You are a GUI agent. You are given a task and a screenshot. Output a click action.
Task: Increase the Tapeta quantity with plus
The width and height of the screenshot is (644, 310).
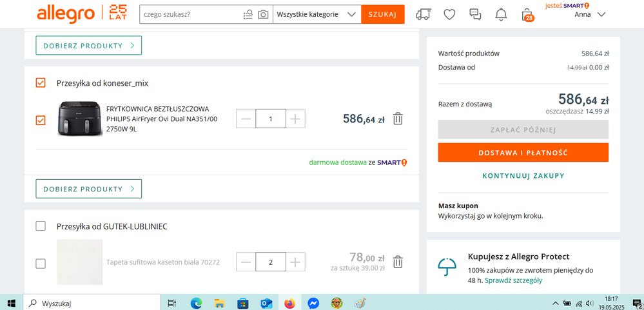[295, 262]
